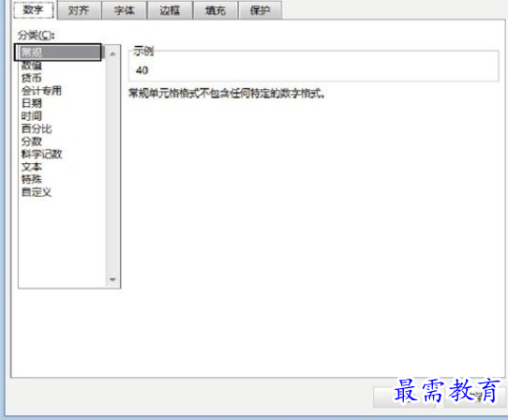The height and width of the screenshot is (420, 508).
Task: Click the sample value 40
Action: click(x=142, y=70)
